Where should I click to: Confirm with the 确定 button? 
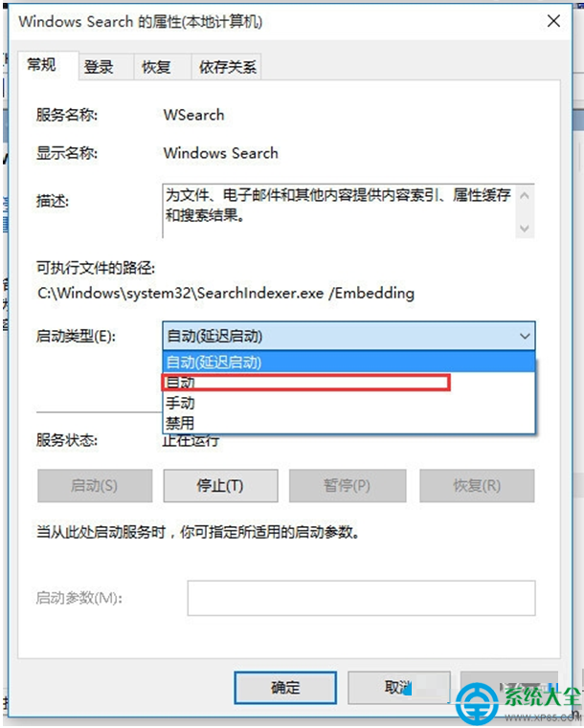[x=285, y=688]
